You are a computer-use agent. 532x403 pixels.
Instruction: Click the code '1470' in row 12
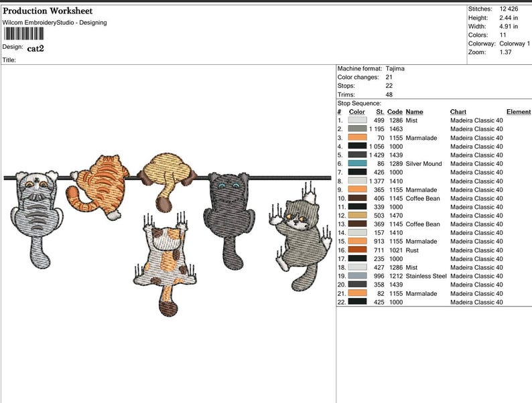[395, 216]
